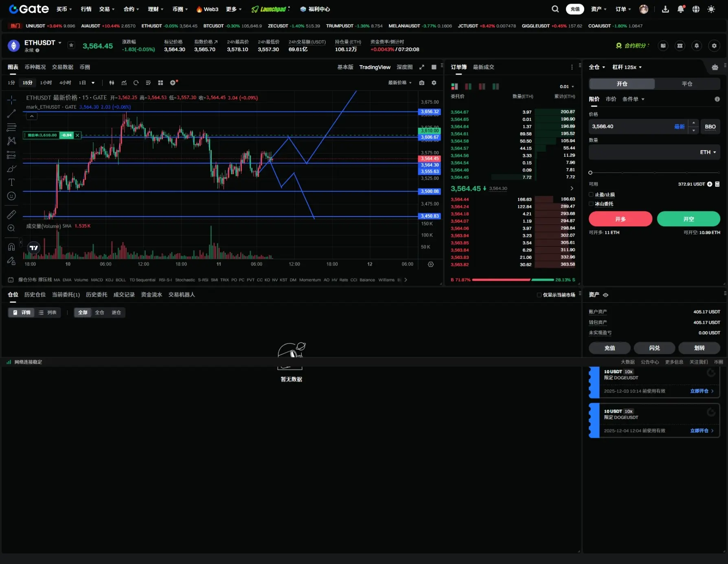Expand the 资产 menu in the header

599,9
